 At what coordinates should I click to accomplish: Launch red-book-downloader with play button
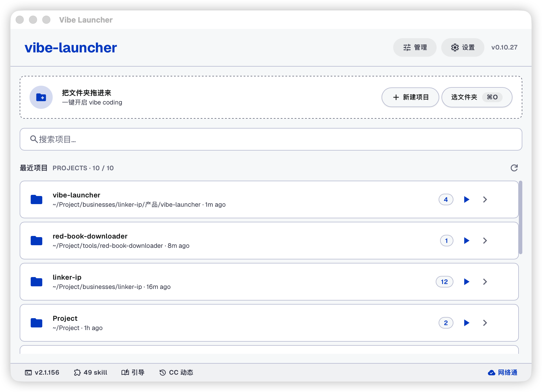click(466, 241)
